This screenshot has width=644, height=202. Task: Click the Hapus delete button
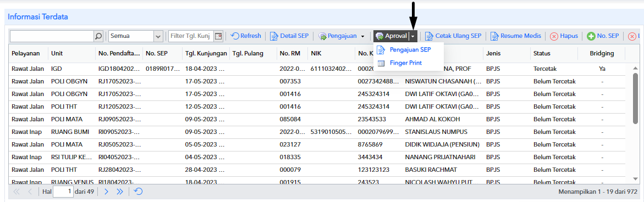tap(564, 36)
